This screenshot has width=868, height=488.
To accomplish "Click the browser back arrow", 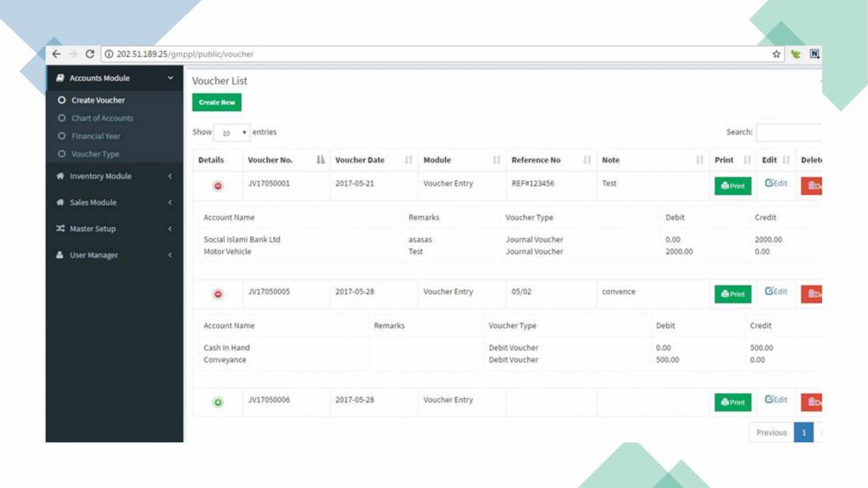I will (57, 54).
